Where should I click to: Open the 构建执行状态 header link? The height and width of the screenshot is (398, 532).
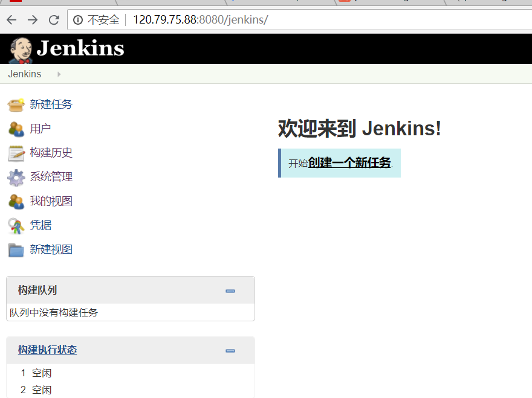48,350
